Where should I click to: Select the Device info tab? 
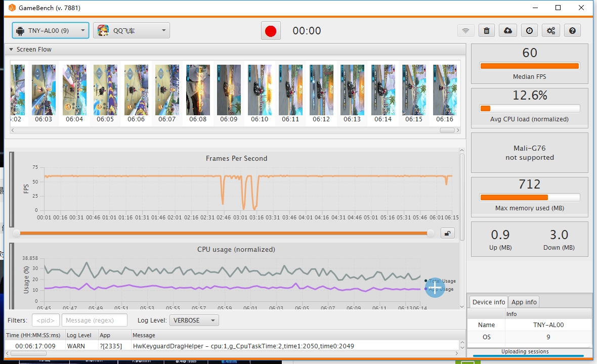pyautogui.click(x=488, y=302)
